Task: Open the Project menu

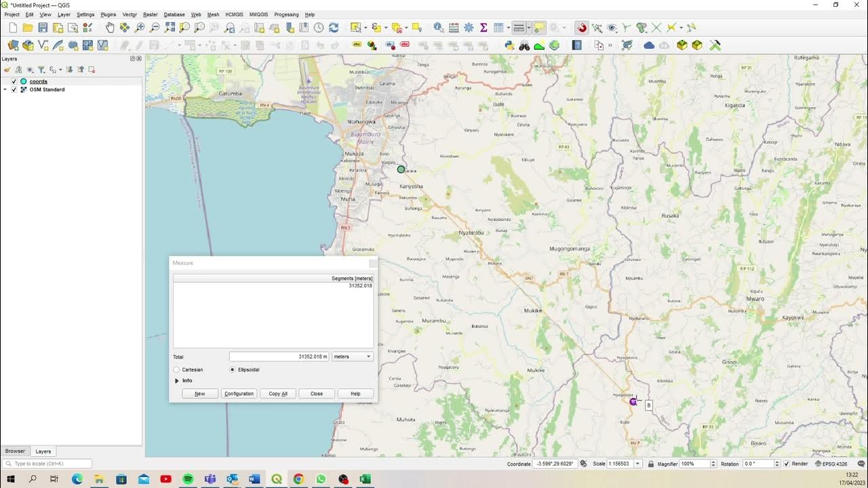Action: click(x=12, y=14)
